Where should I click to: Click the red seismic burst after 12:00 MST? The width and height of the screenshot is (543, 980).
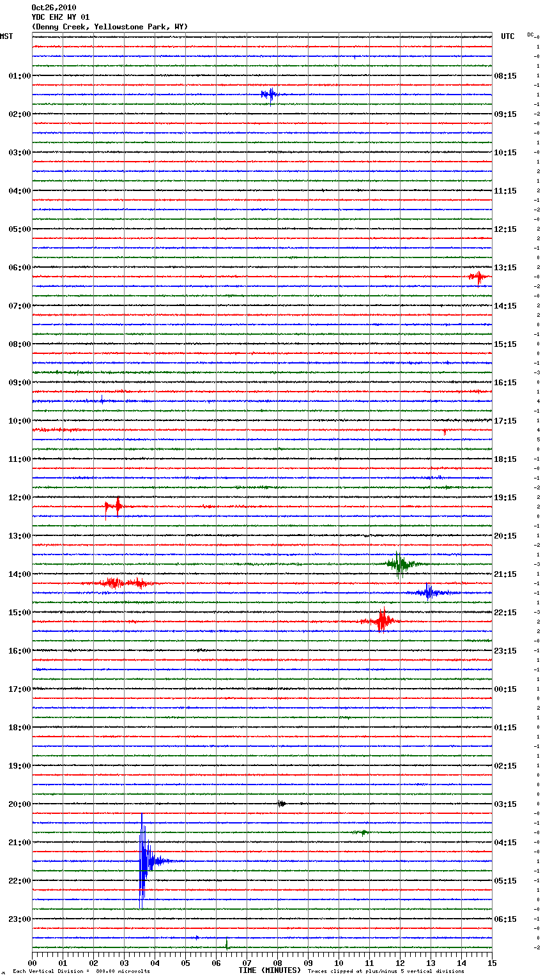[x=114, y=507]
